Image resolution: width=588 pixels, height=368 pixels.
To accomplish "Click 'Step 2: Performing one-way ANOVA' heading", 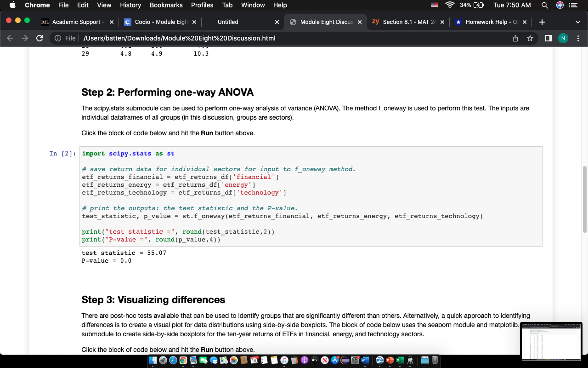I will [168, 92].
